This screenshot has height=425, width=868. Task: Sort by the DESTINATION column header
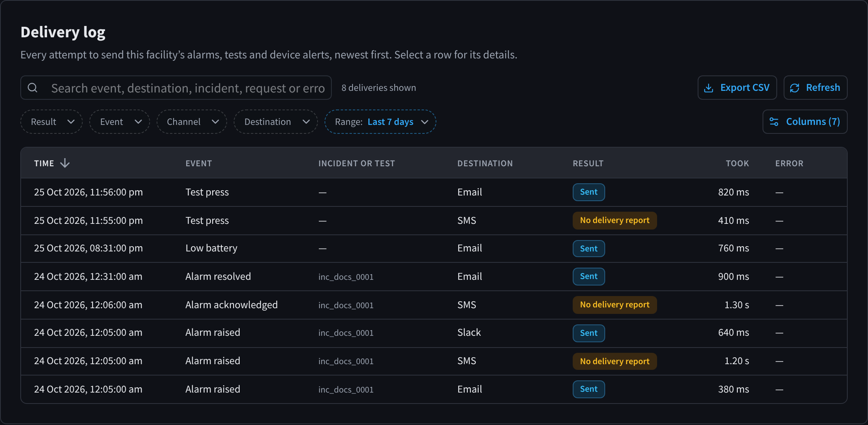click(485, 163)
